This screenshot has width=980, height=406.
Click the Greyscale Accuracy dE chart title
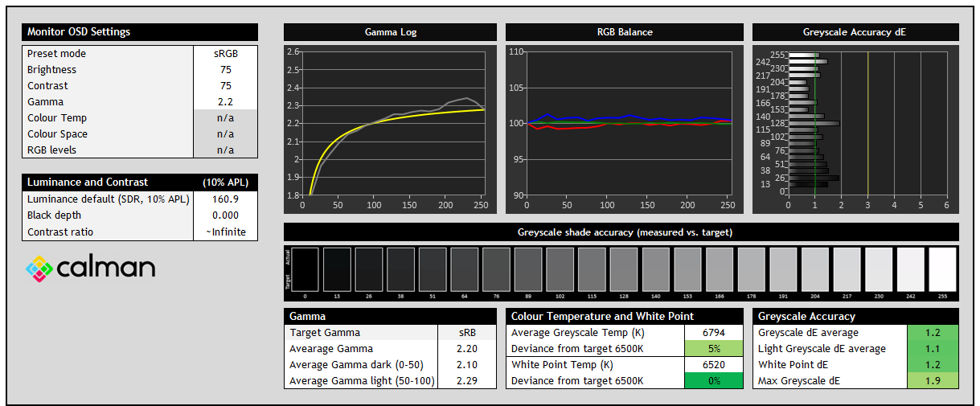[x=855, y=32]
